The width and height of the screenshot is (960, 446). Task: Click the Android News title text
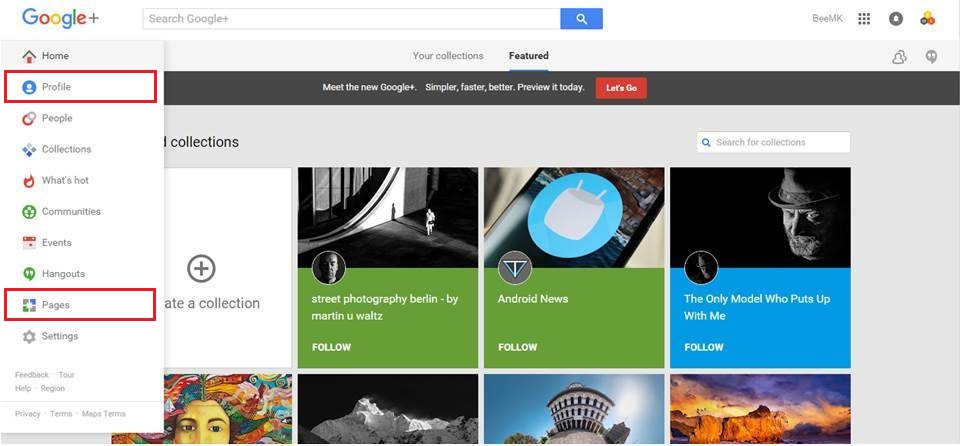coord(533,299)
